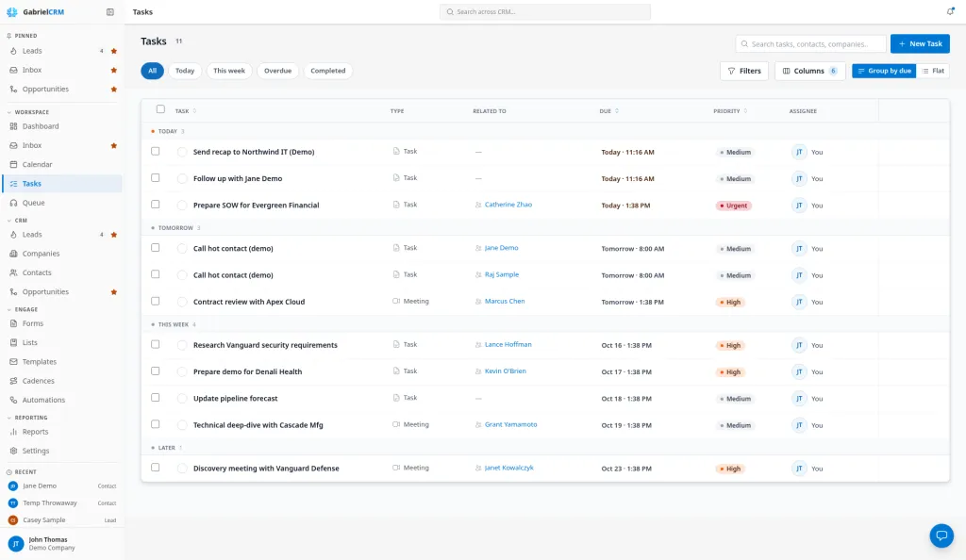
Task: Click the Urgent priority badge
Action: [733, 206]
